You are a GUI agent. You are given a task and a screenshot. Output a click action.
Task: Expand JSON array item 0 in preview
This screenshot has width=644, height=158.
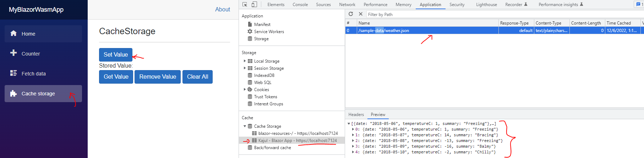pos(353,129)
